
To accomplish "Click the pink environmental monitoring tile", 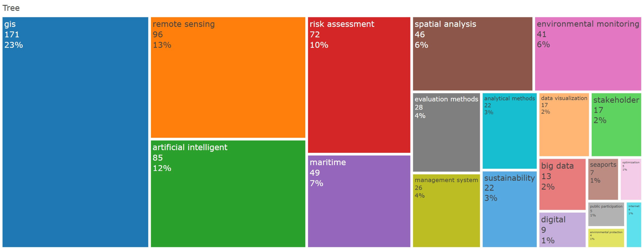I will point(588,54).
